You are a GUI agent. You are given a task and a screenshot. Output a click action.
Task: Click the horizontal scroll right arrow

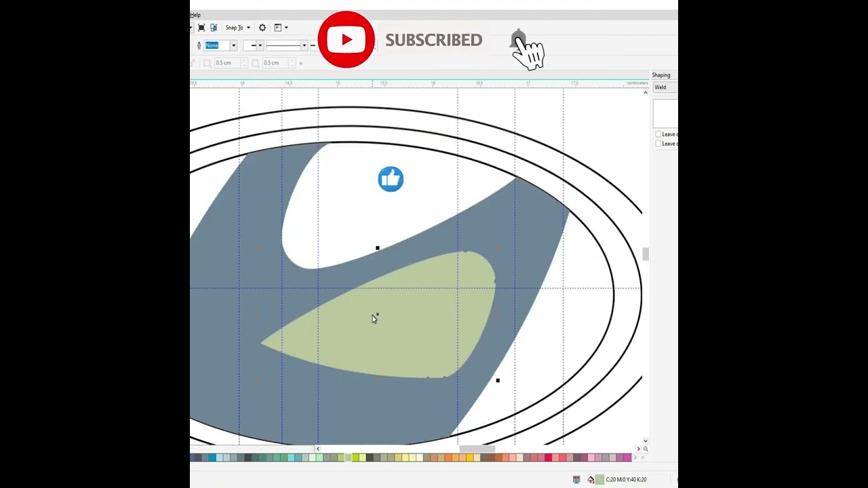click(x=637, y=449)
